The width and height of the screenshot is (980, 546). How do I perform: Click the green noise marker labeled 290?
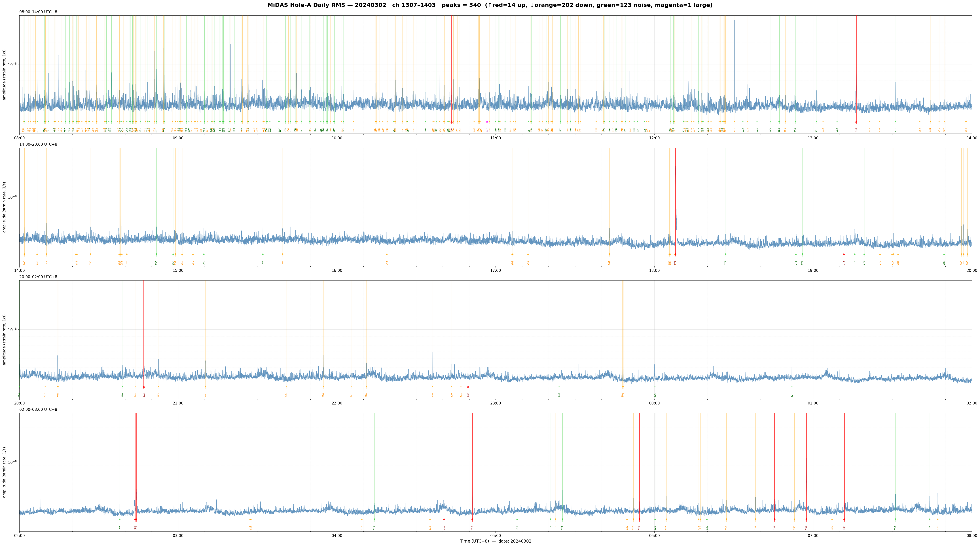[x=122, y=387]
